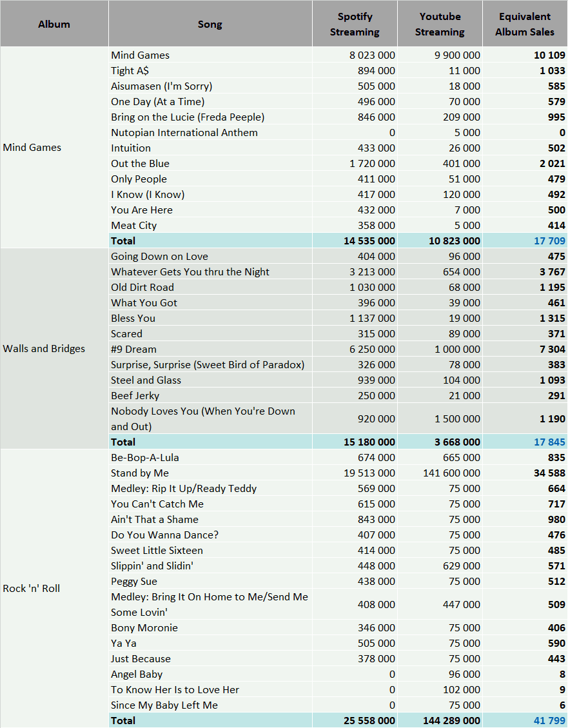Select Nutopian International Anthem song cell

point(210,132)
